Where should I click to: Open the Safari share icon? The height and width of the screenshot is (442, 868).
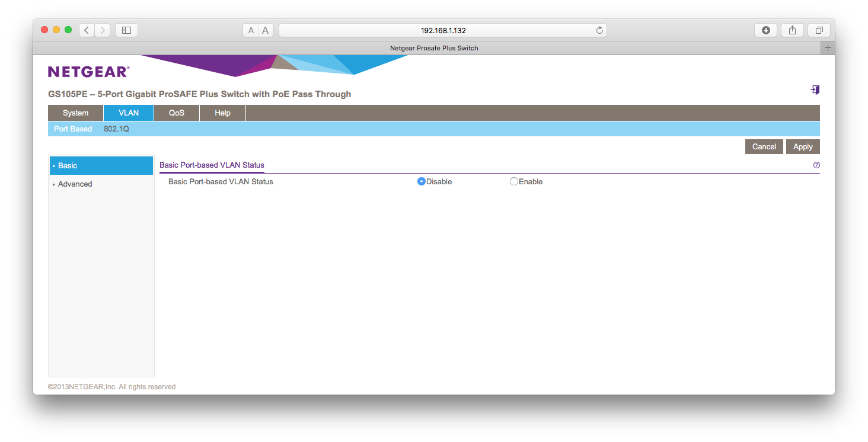pos(792,30)
